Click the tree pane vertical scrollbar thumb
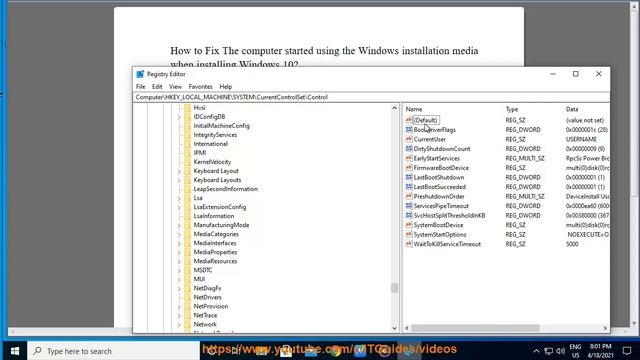 point(394,288)
